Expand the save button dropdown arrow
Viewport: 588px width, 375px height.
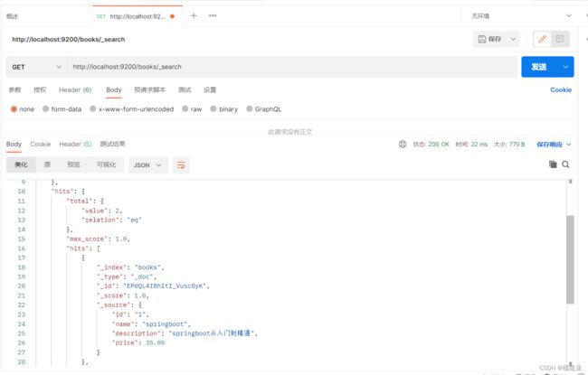[x=513, y=39]
